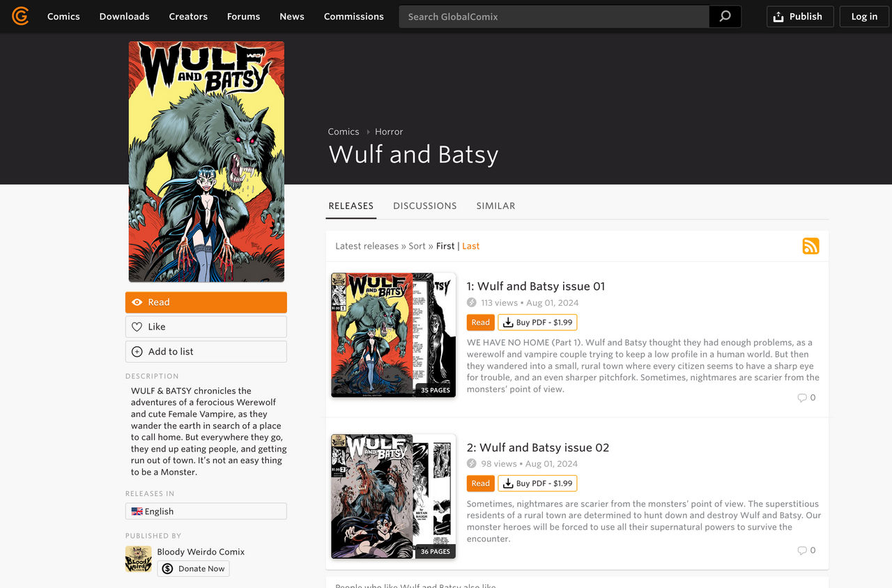Open issue 02 cover thumbnail
The height and width of the screenshot is (588, 892).
pos(393,496)
